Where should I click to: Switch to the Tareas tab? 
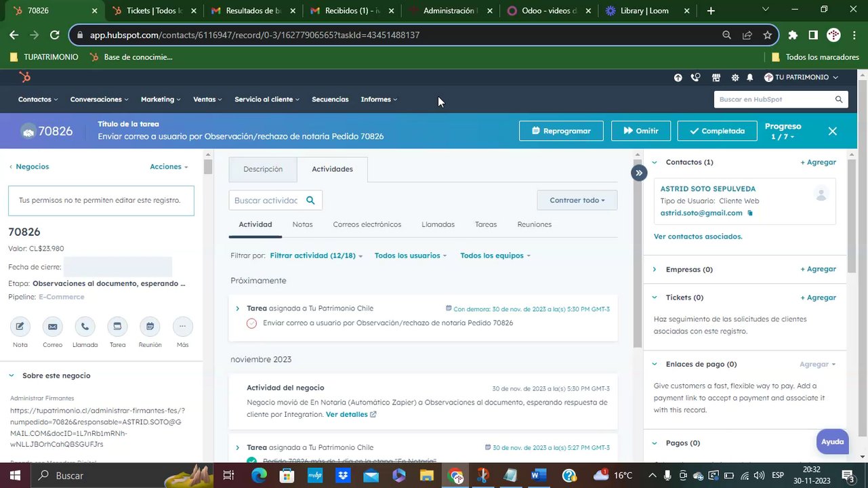[486, 224]
